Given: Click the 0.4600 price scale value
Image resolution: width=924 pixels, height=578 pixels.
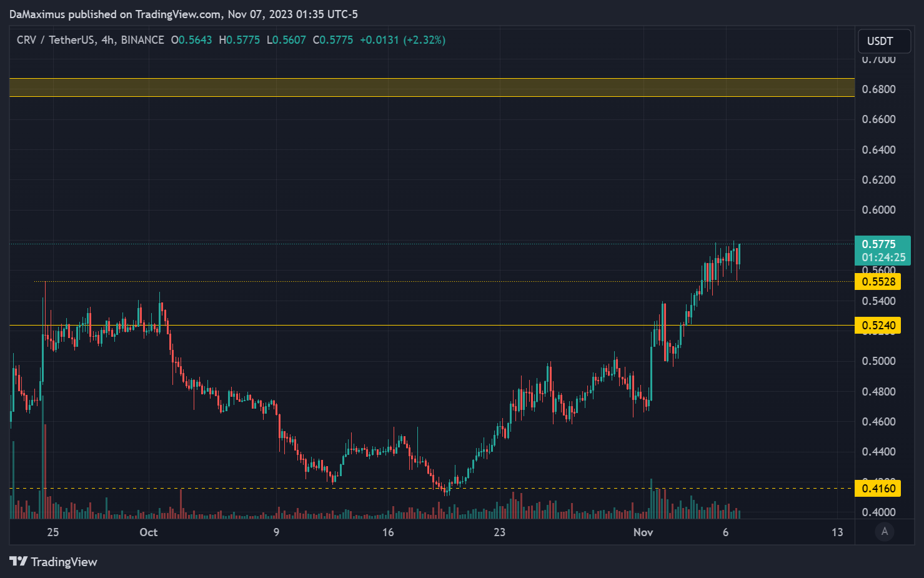Looking at the screenshot, I should 878,422.
